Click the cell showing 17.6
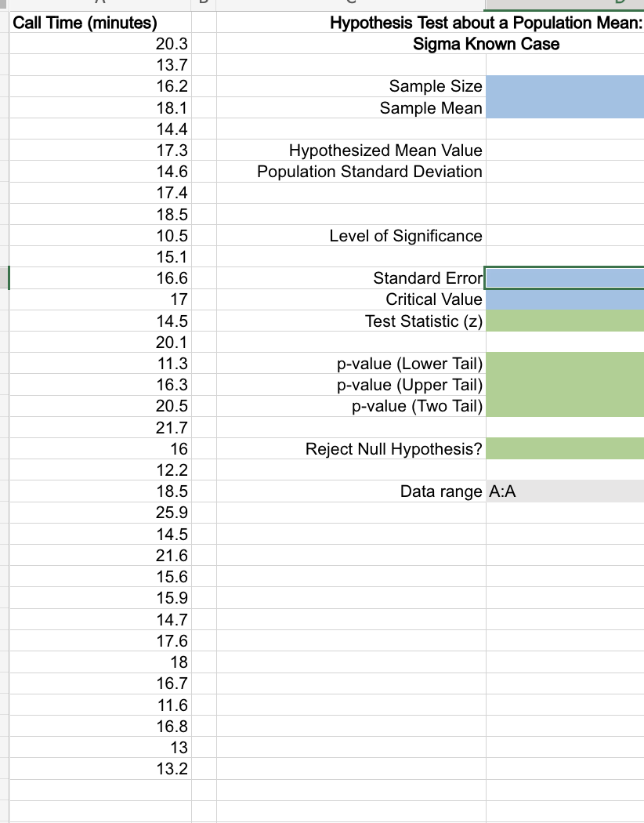The image size is (644, 823). (x=100, y=640)
